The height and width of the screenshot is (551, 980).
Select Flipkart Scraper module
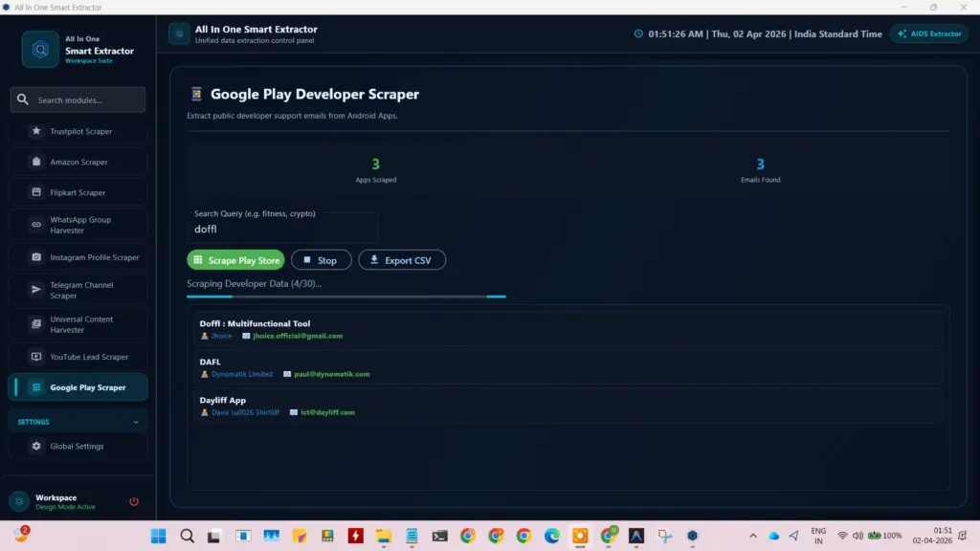coord(78,192)
